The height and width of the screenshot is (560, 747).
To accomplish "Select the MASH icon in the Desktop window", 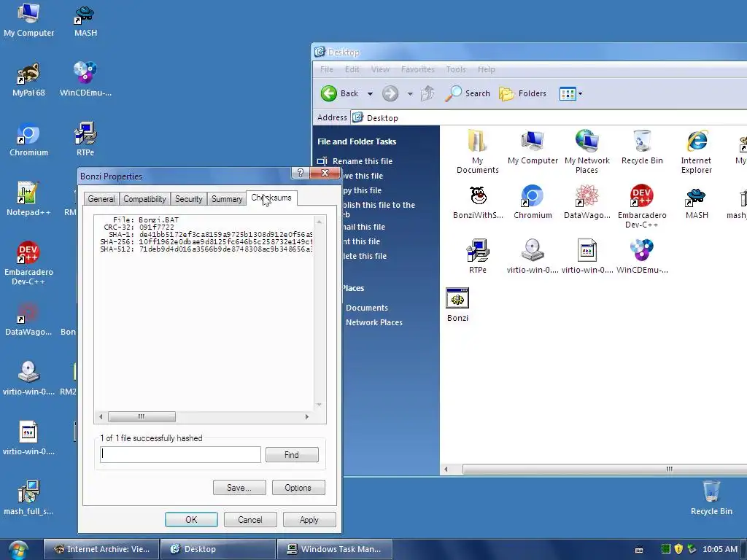I will tap(697, 202).
